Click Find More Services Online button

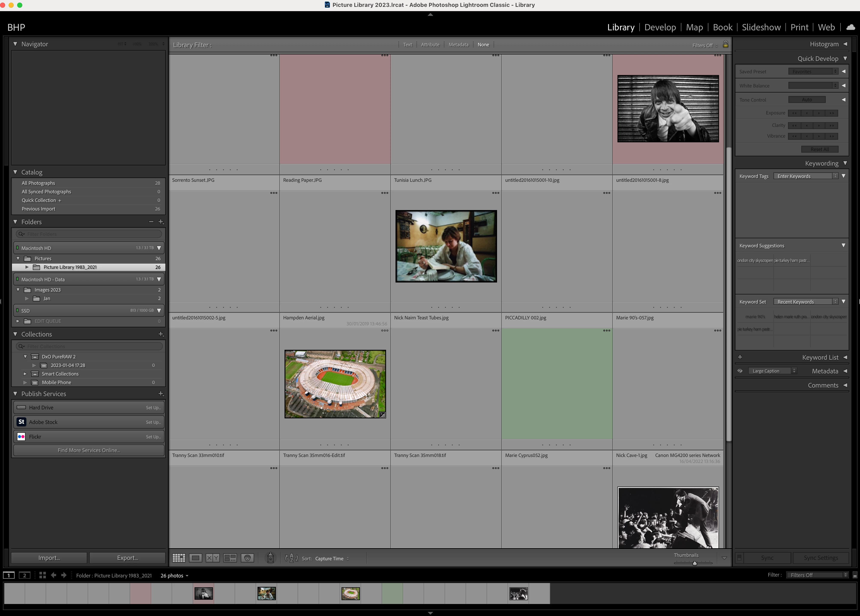(89, 450)
